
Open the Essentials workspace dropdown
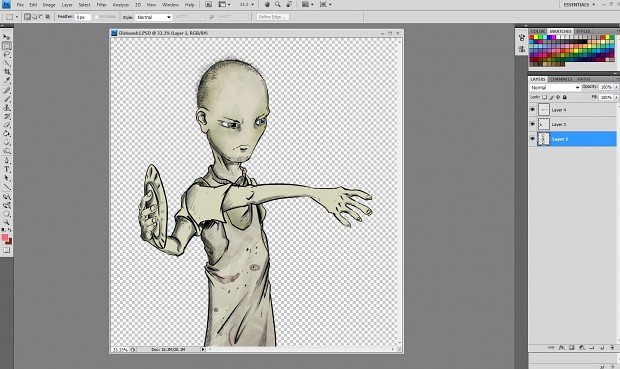tap(579, 5)
